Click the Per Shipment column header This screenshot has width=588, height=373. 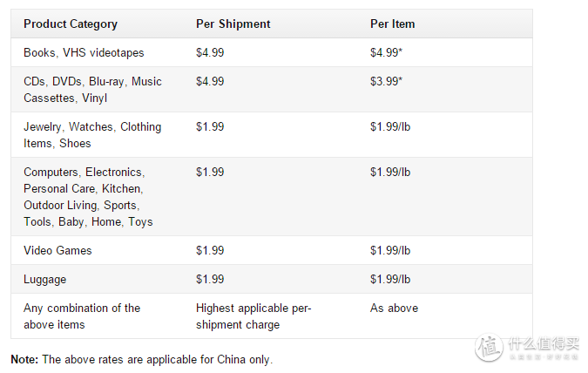click(x=233, y=24)
